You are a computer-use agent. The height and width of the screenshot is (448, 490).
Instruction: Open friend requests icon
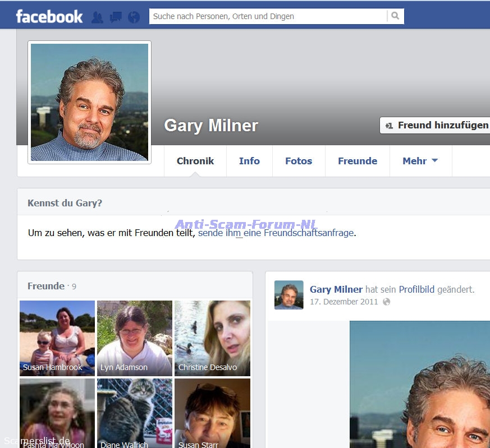tap(97, 17)
